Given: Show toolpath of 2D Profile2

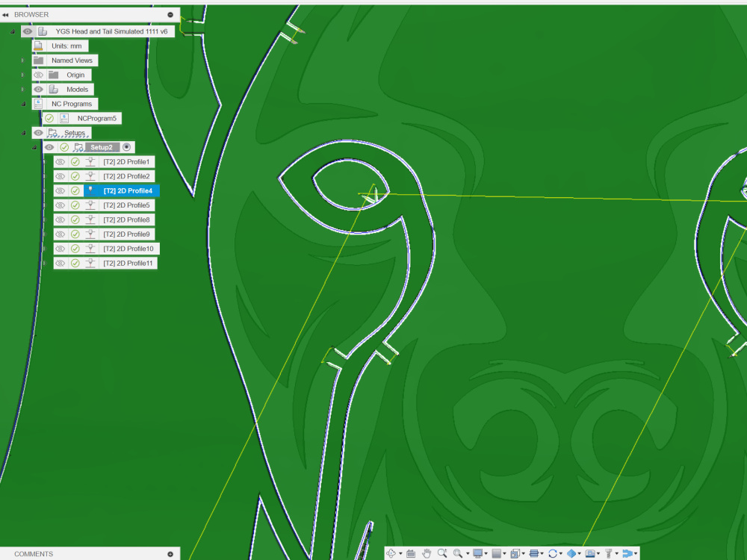Looking at the screenshot, I should [60, 177].
